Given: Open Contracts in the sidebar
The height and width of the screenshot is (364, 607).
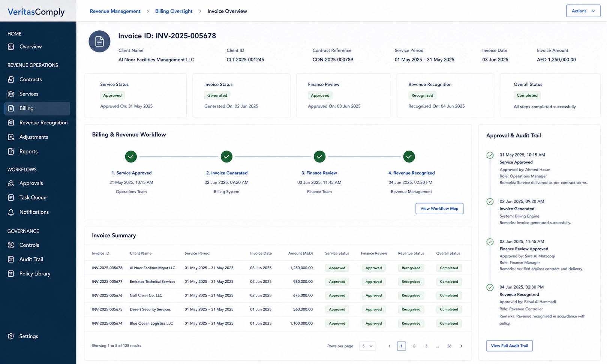Looking at the screenshot, I should click(37, 79).
